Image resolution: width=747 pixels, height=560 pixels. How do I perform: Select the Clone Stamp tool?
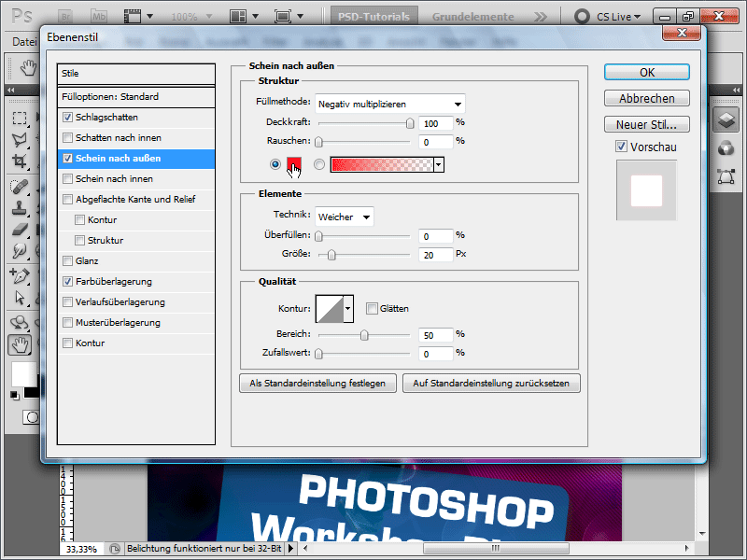[20, 208]
